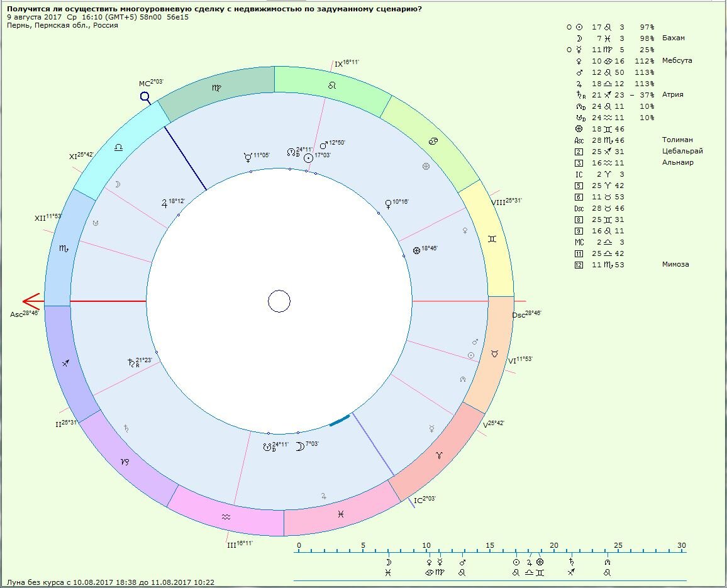Click the Taurus sign segment
The width and height of the screenshot is (727, 588).
tap(494, 353)
